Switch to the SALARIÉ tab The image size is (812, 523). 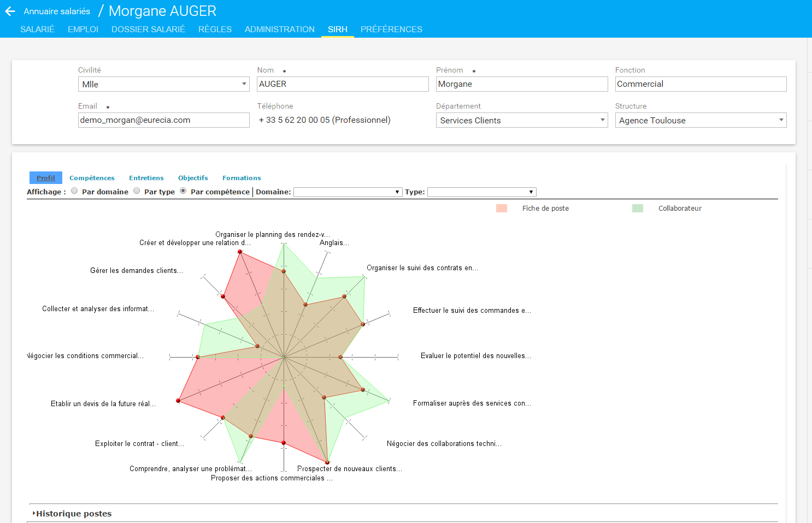point(37,29)
